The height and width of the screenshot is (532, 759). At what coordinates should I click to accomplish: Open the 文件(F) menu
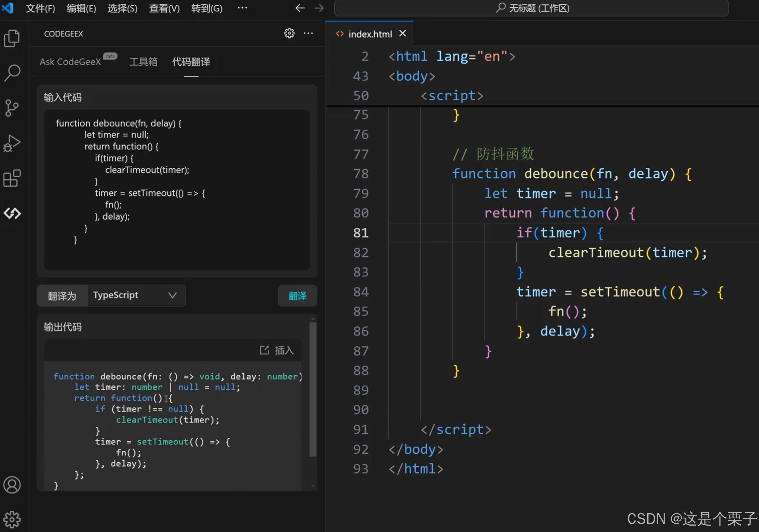point(40,8)
